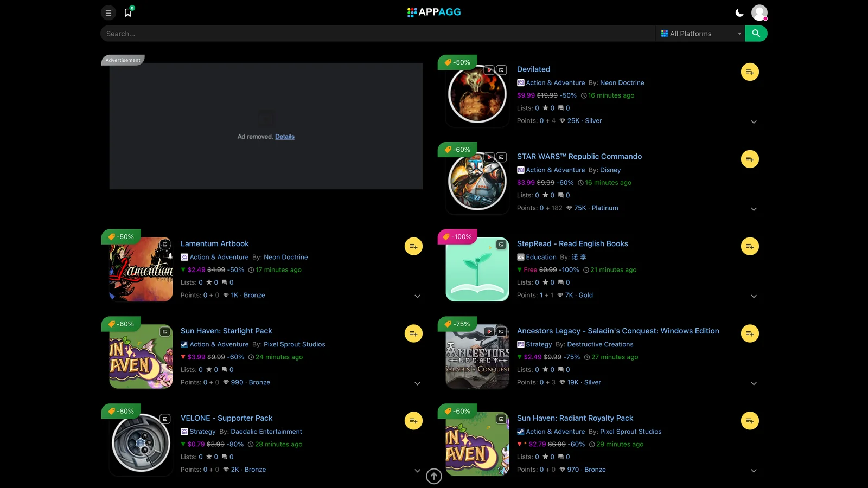Open the bookmarks list icon
Viewport: 868px width, 488px height.
(x=128, y=12)
